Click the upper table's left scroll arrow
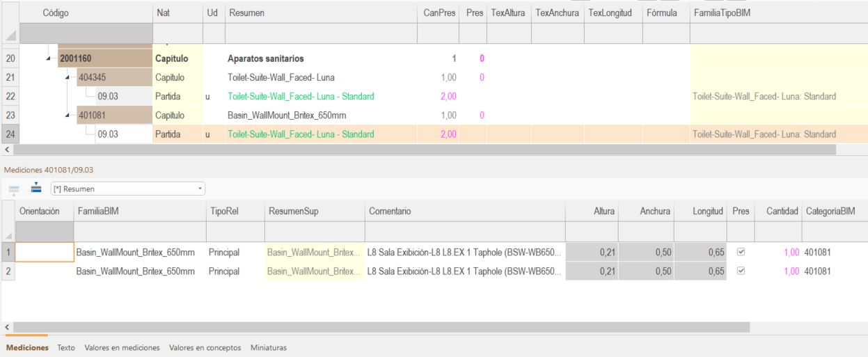The height and width of the screenshot is (357, 868). coord(6,149)
